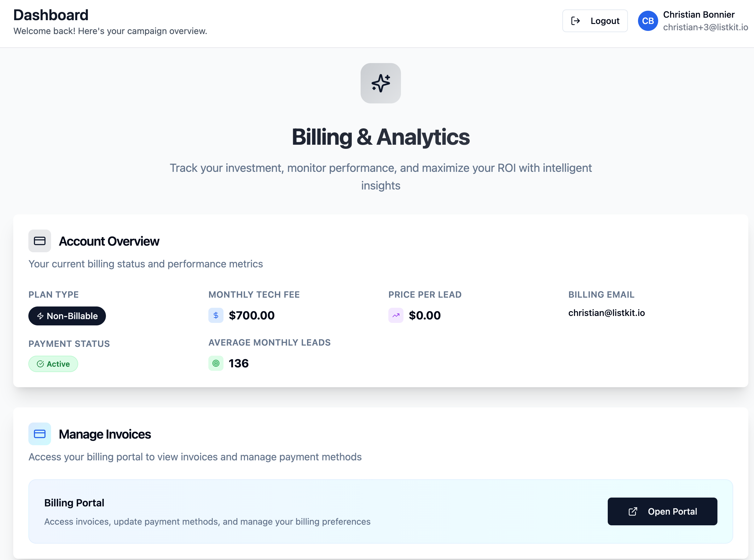Screen dimensions: 754x560
Task: Click the purple trend icon next to $0.00
Action: point(396,315)
